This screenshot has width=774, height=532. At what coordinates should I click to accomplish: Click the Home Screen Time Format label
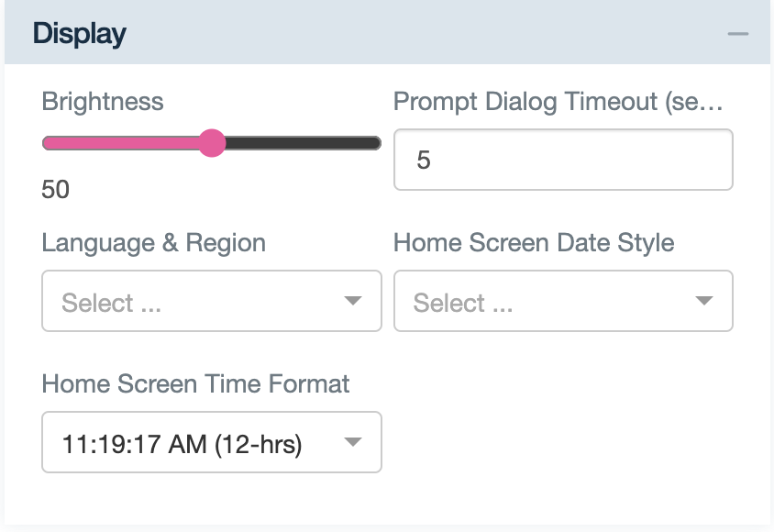click(195, 383)
